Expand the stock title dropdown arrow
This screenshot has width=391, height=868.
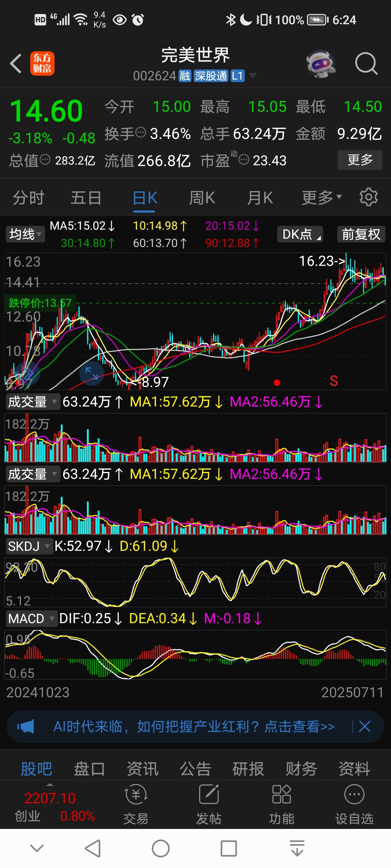(x=253, y=76)
